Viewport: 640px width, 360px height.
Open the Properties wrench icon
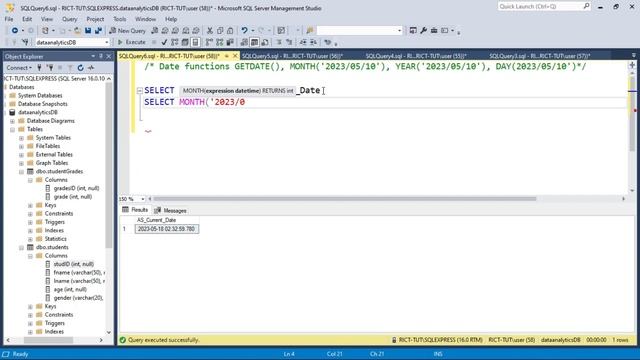[x=424, y=31]
